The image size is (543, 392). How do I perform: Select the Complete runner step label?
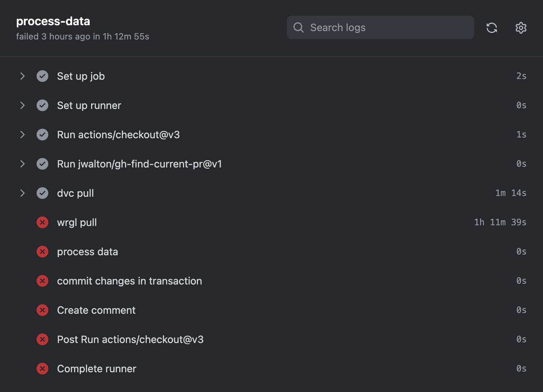(97, 369)
